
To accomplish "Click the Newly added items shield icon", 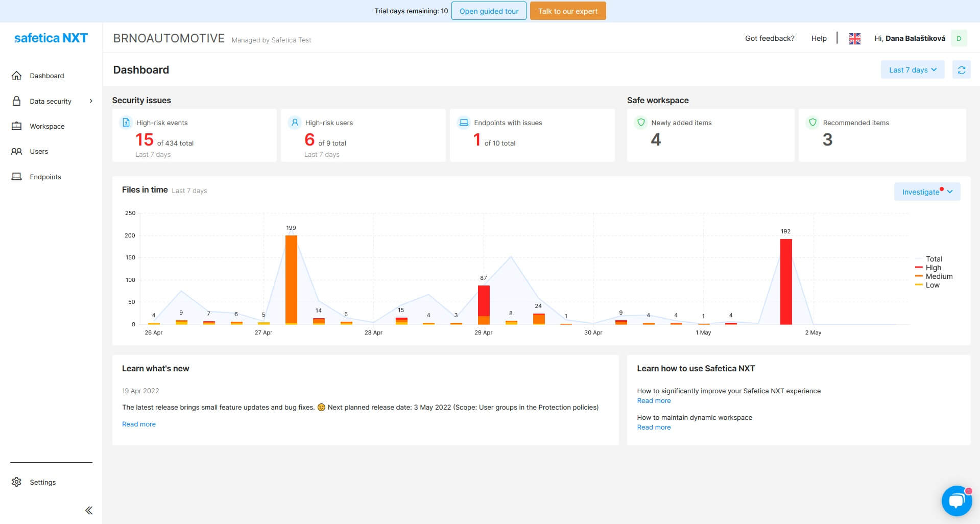I will tap(641, 123).
